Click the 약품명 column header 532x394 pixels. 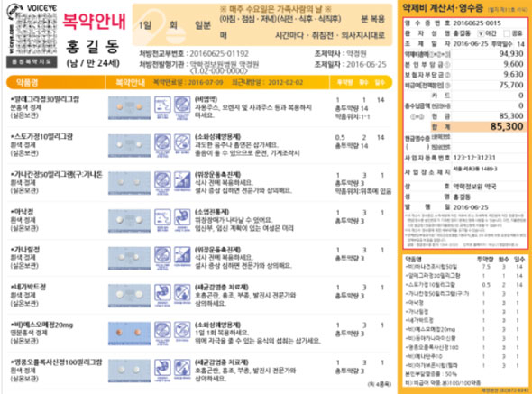click(27, 82)
